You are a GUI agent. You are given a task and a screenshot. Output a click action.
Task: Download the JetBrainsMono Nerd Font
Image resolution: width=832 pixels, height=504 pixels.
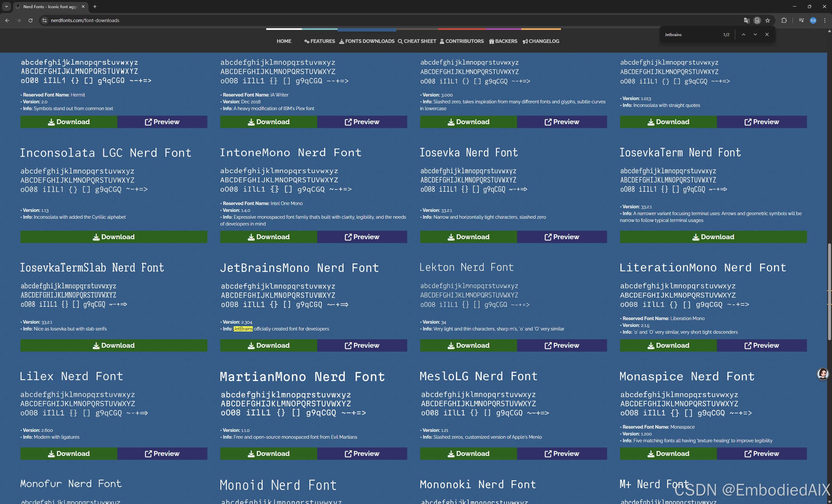tap(268, 345)
